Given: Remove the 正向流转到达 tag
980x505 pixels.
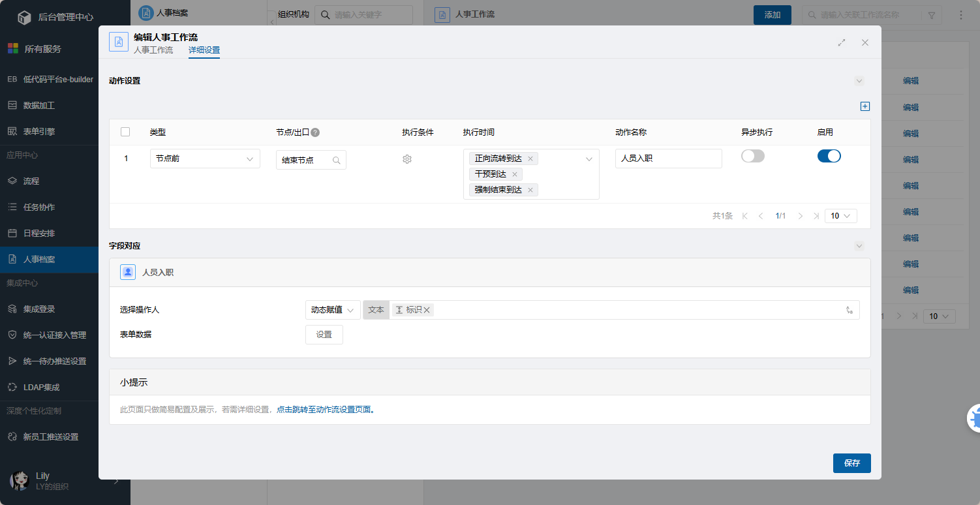Looking at the screenshot, I should [x=530, y=159].
